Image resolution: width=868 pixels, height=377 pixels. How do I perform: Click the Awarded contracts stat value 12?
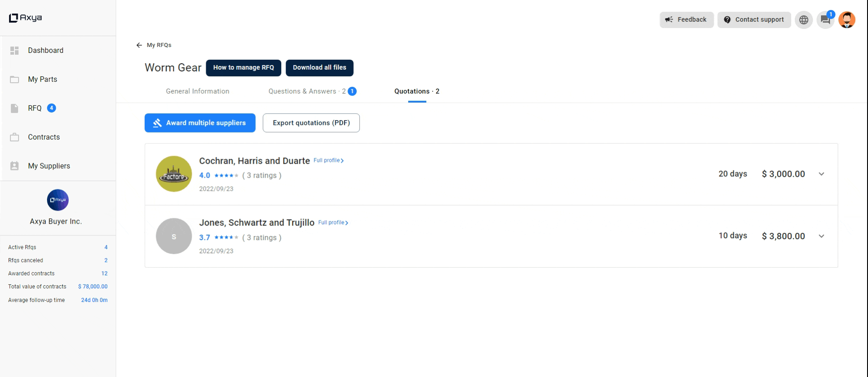(x=104, y=273)
